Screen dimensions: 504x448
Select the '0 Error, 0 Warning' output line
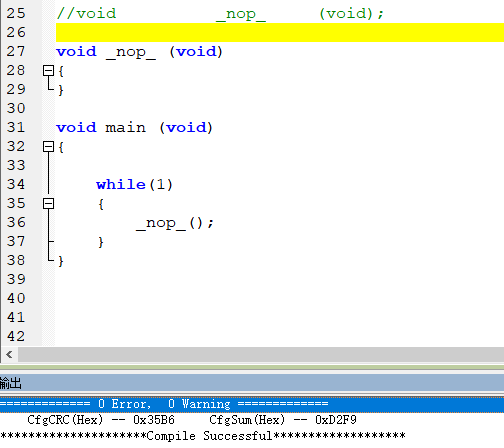252,404
